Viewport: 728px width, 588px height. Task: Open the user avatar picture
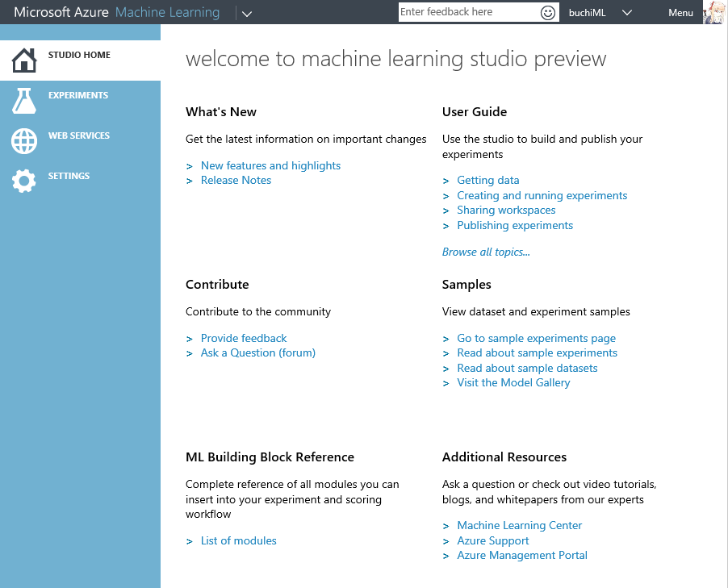(x=714, y=13)
